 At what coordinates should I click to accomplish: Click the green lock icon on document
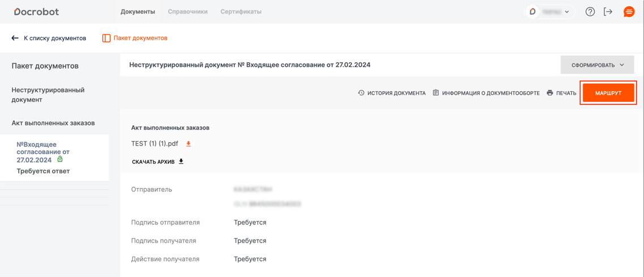pos(60,160)
